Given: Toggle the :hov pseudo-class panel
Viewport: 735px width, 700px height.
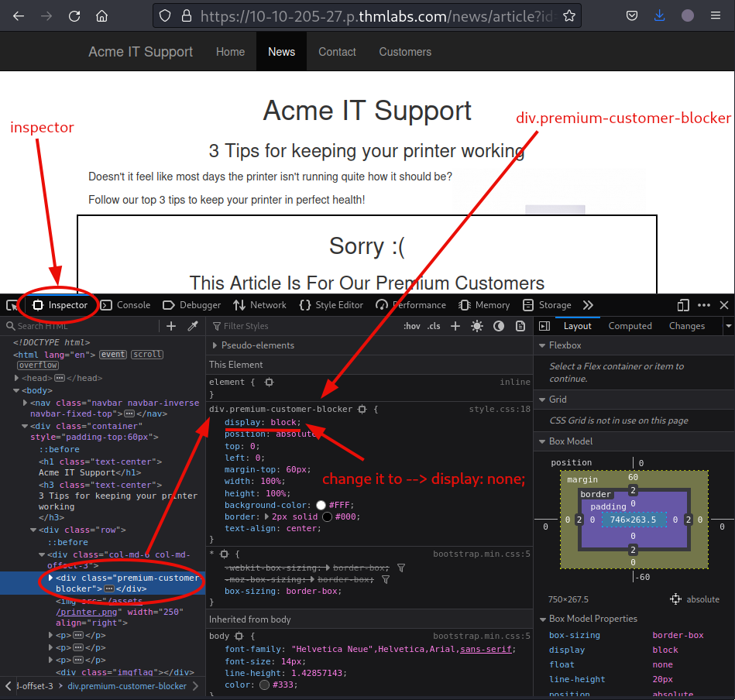Looking at the screenshot, I should pyautogui.click(x=411, y=326).
